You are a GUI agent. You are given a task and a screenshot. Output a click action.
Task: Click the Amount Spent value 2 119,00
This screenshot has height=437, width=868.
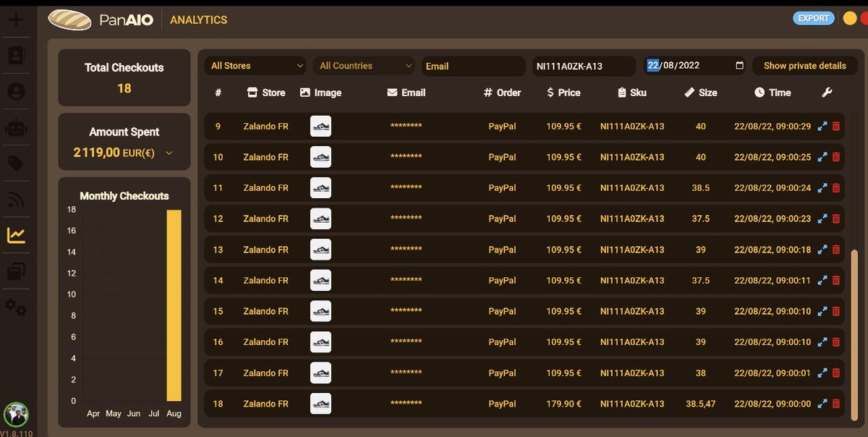click(96, 153)
